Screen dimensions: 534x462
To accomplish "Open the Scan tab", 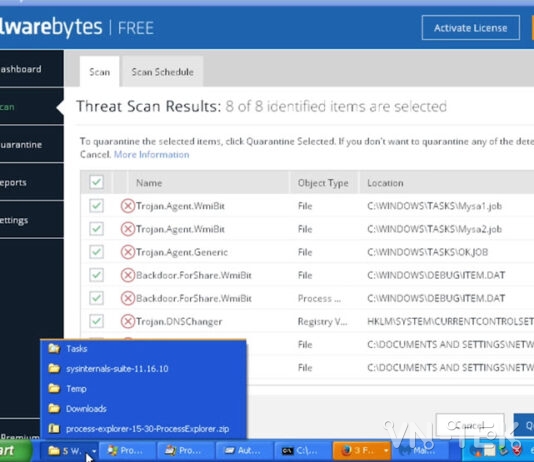I will click(x=99, y=72).
